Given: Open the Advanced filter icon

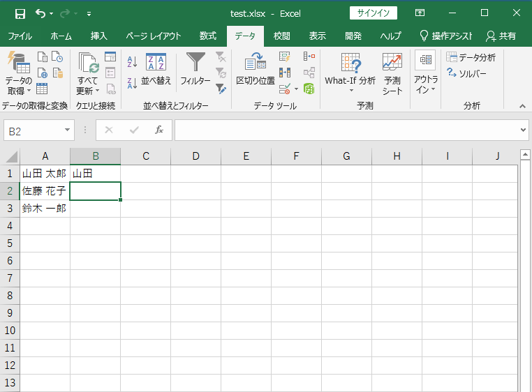Looking at the screenshot, I should point(221,89).
